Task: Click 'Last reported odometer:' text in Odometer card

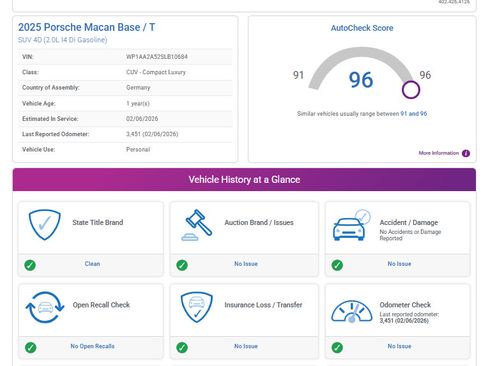Action: point(409,314)
